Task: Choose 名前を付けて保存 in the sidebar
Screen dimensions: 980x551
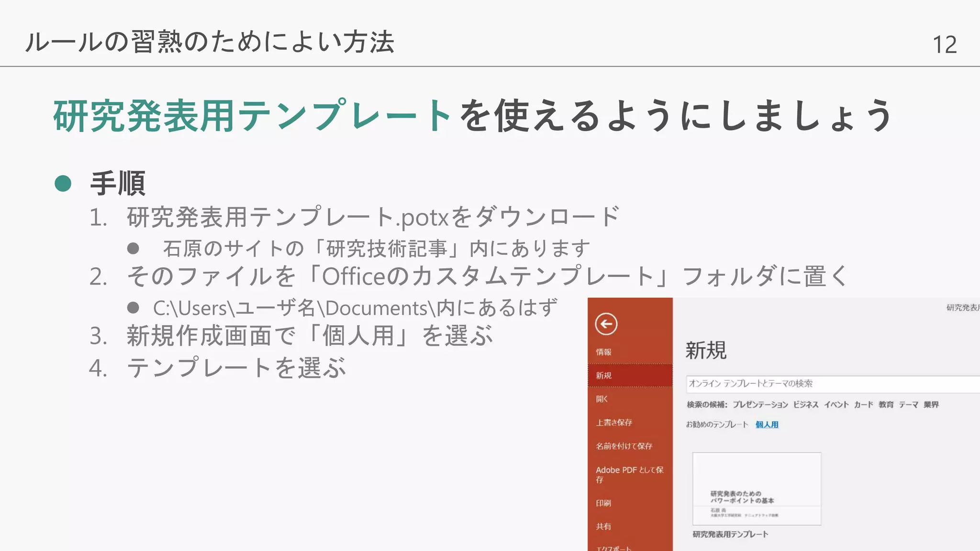Action: point(624,446)
